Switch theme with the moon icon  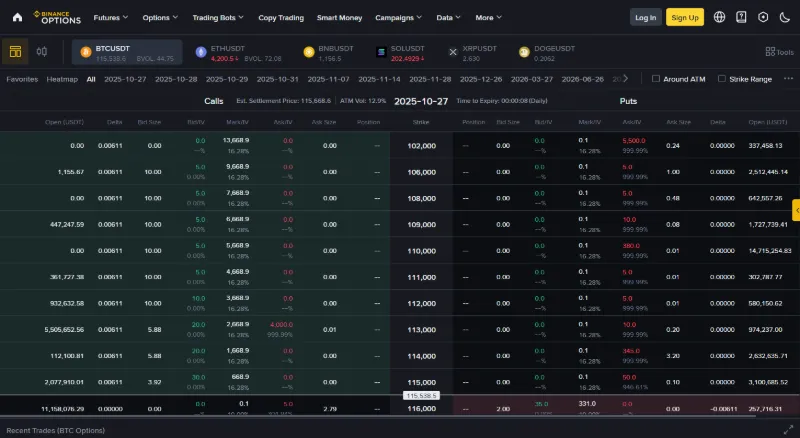click(x=785, y=17)
